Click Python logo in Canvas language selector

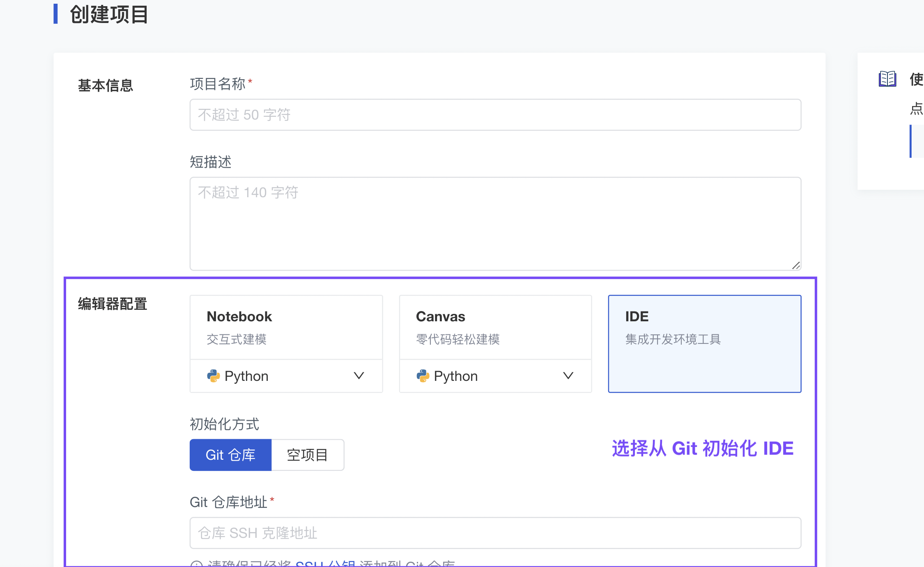click(x=423, y=376)
